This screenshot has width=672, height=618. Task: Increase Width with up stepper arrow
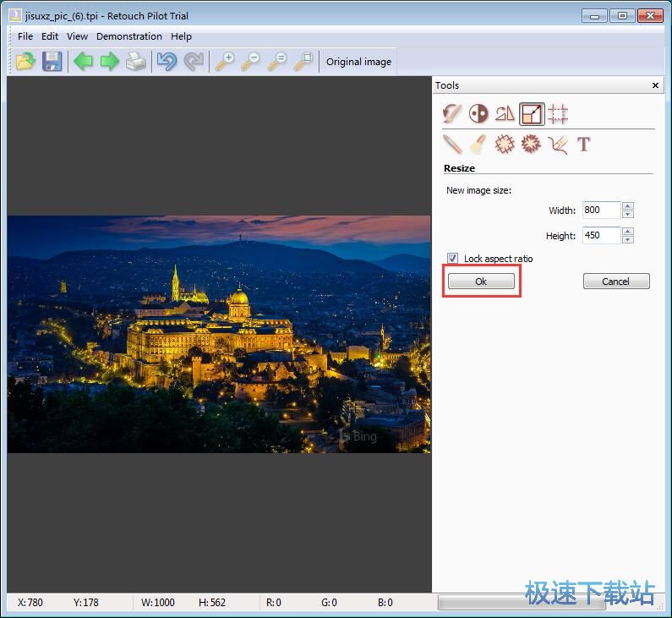[x=628, y=205]
